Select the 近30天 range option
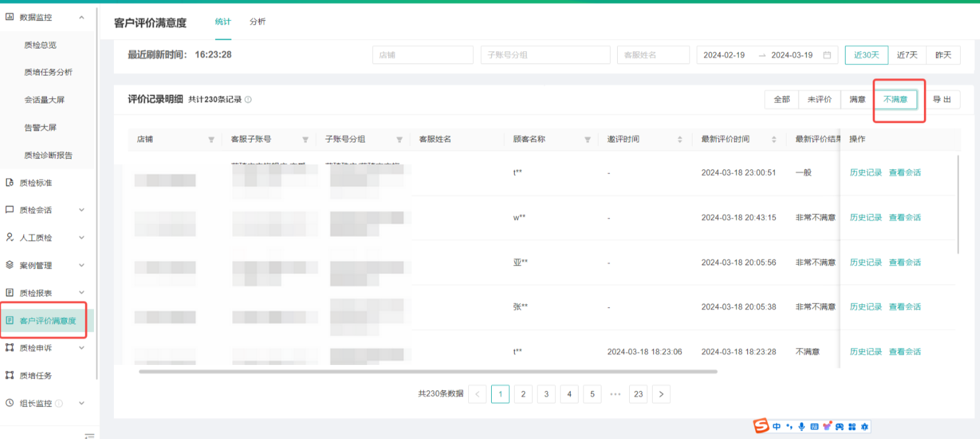 pyautogui.click(x=866, y=55)
